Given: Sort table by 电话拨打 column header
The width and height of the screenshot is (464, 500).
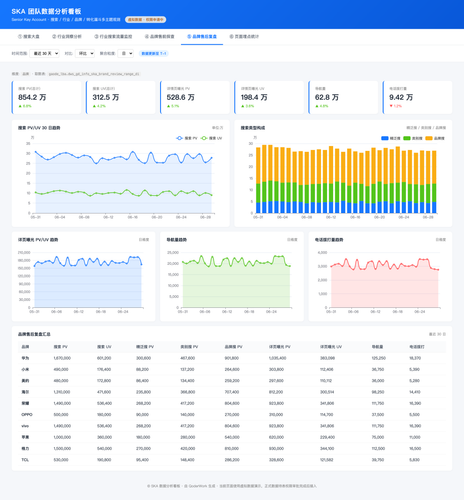Looking at the screenshot, I should point(417,347).
